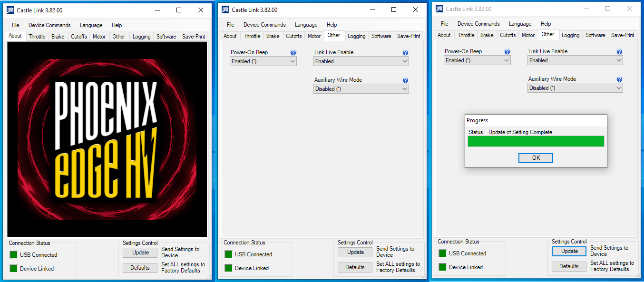Click USB Connected green indicator in right window
The height and width of the screenshot is (282, 644).
[442, 253]
